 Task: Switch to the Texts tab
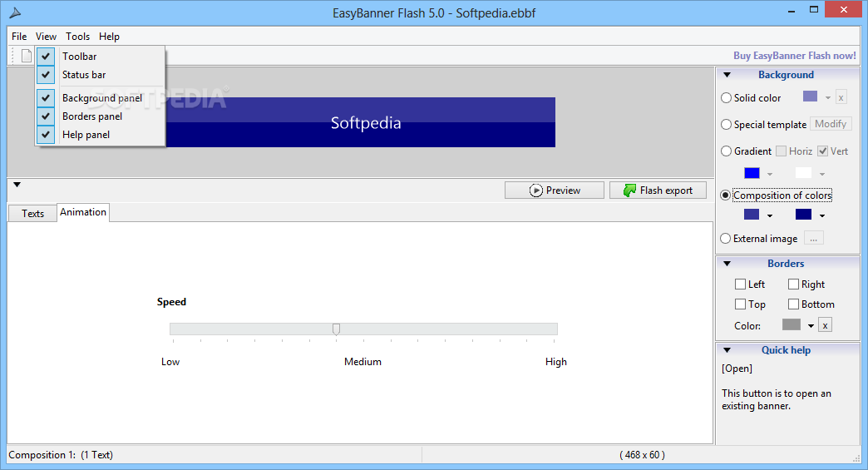point(32,213)
